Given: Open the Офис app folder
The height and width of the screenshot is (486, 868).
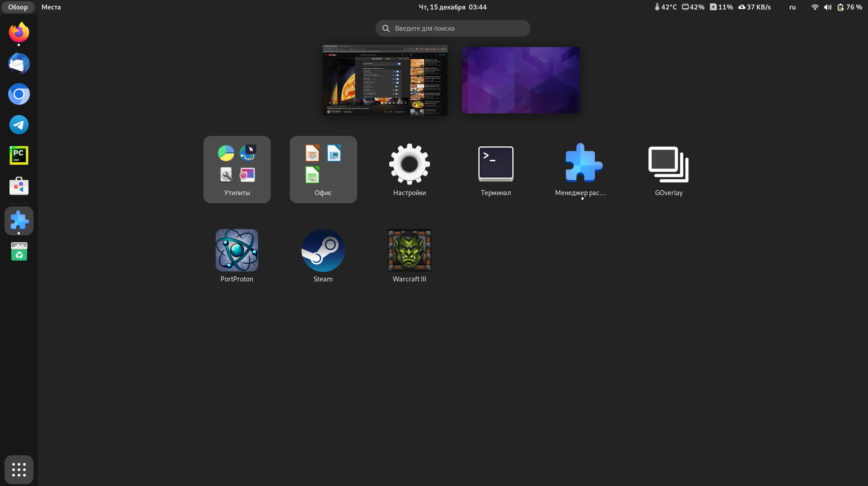Looking at the screenshot, I should (x=323, y=169).
